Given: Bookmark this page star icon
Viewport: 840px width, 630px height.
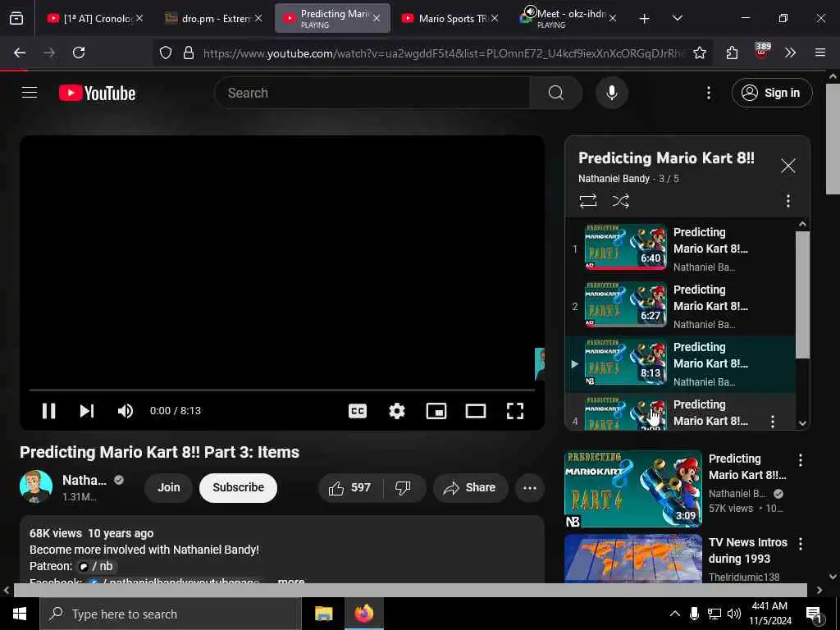Looking at the screenshot, I should click(699, 52).
